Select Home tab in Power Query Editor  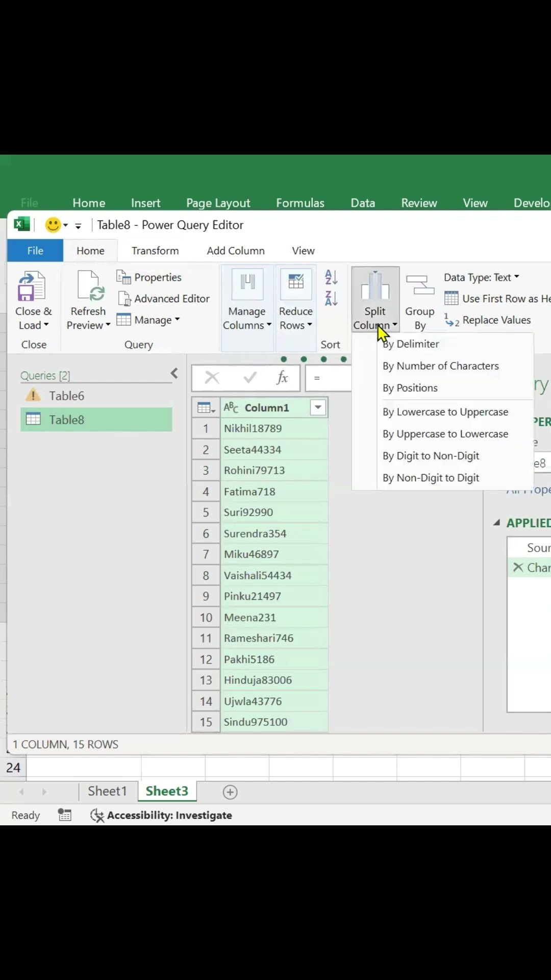pyautogui.click(x=90, y=251)
